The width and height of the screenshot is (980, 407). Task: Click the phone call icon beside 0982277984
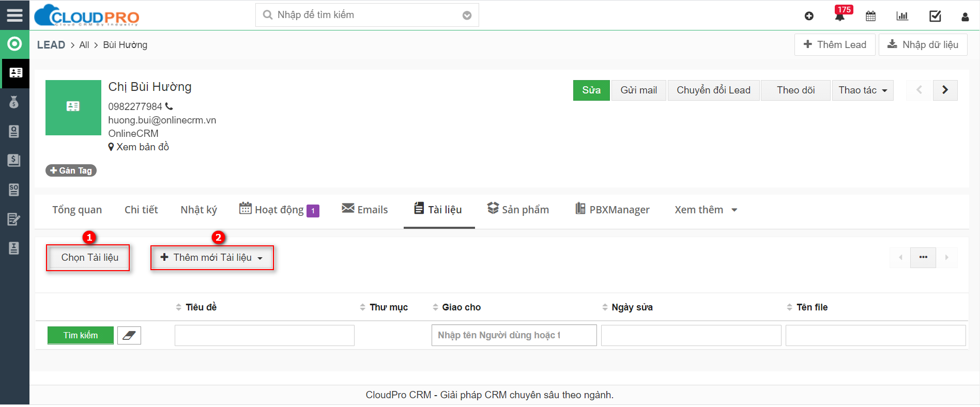click(x=169, y=106)
